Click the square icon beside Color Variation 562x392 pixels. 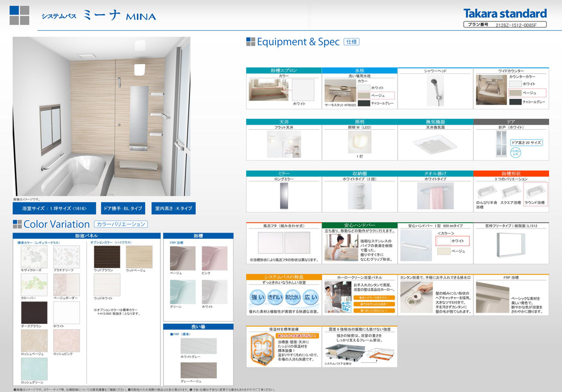[x=17, y=224]
